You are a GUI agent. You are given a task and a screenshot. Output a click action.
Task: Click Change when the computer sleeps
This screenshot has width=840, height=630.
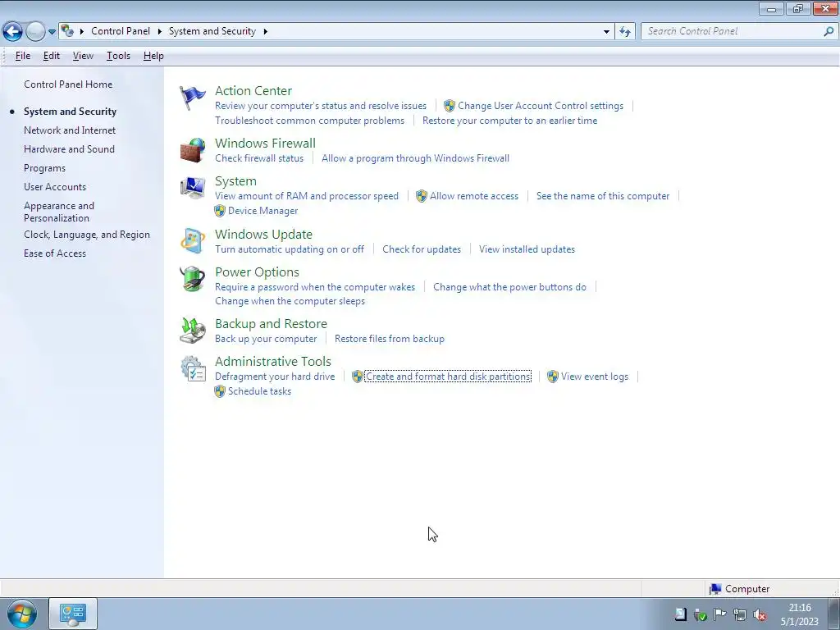(290, 301)
